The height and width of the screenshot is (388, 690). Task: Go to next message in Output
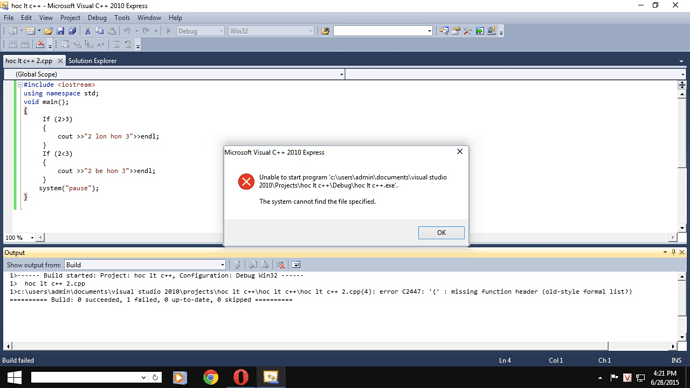click(x=264, y=265)
